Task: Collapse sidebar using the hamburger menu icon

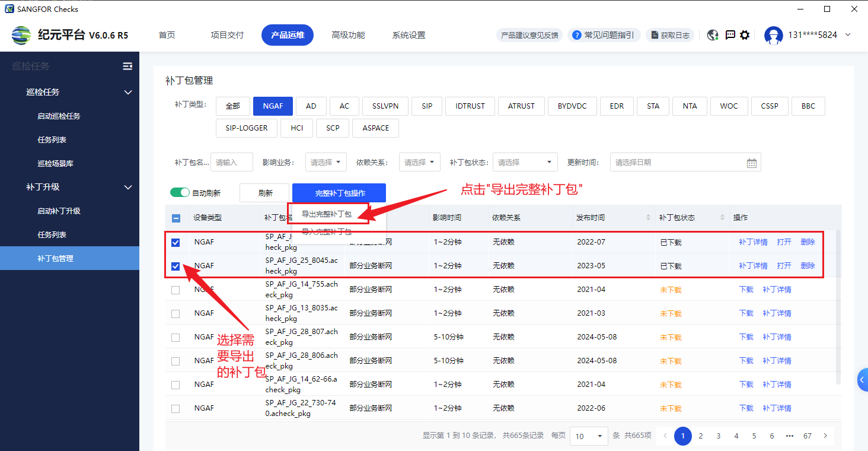Action: 127,66
